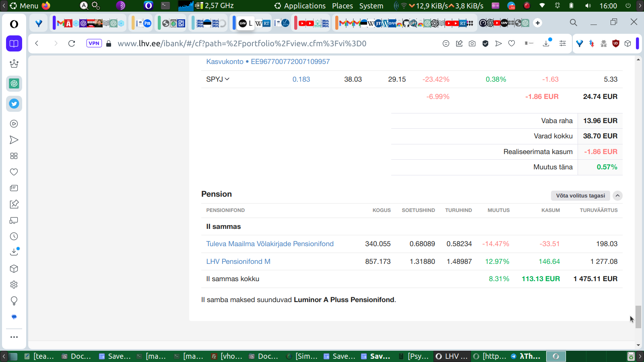Open the Pinboards icon in sidebar
644x362 pixels.
(x=14, y=204)
